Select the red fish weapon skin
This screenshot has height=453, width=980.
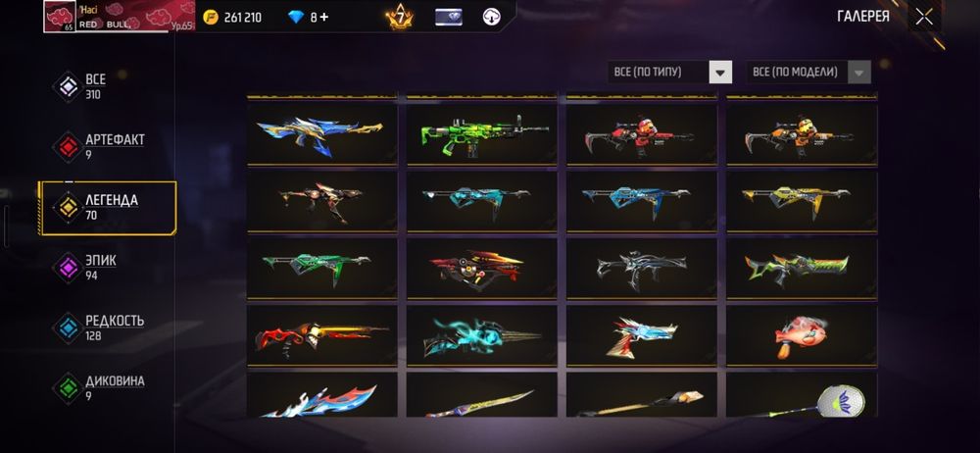pos(802,335)
